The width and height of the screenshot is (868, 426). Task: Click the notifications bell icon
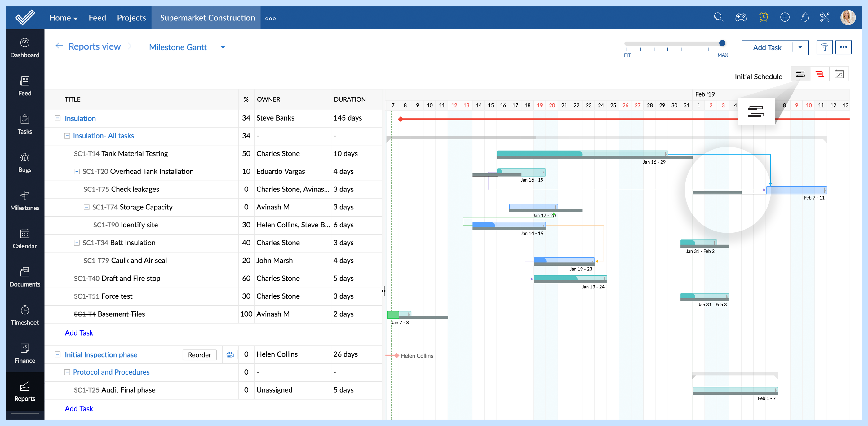[x=805, y=18]
